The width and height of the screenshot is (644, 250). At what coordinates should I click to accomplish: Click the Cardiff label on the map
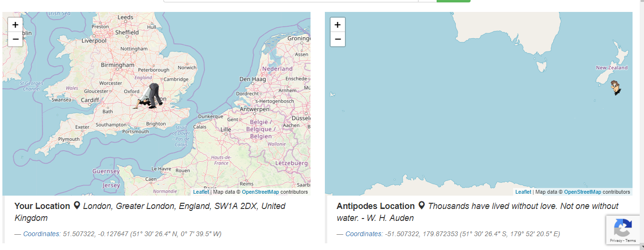pos(90,100)
